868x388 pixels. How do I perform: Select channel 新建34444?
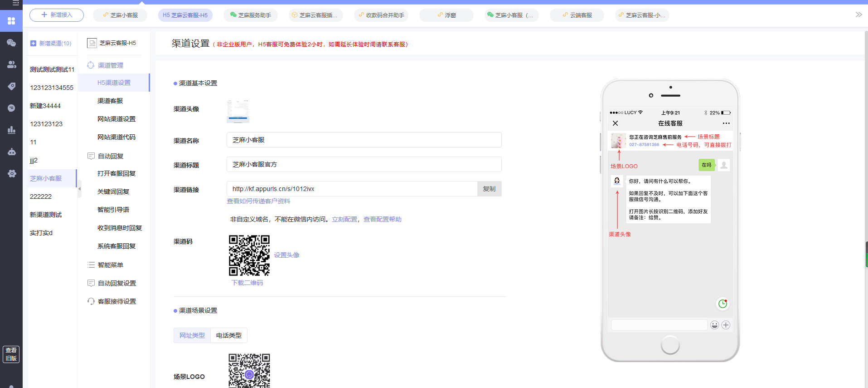[x=52, y=106]
